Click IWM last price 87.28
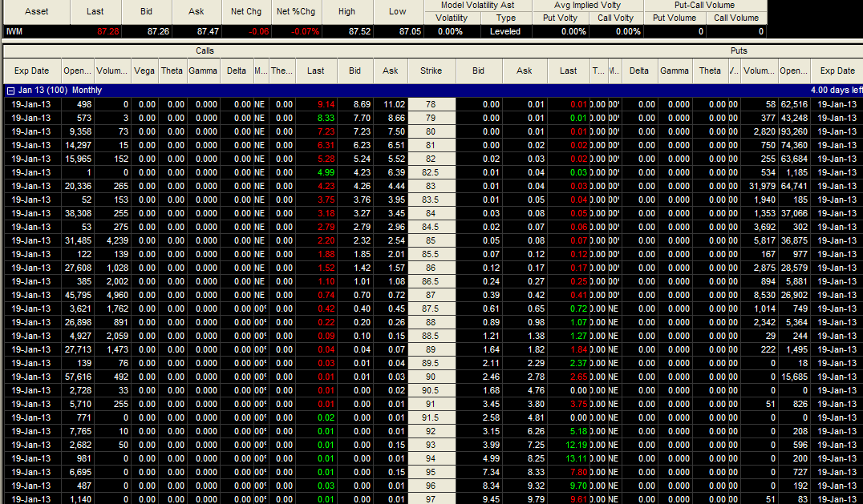 click(x=107, y=32)
